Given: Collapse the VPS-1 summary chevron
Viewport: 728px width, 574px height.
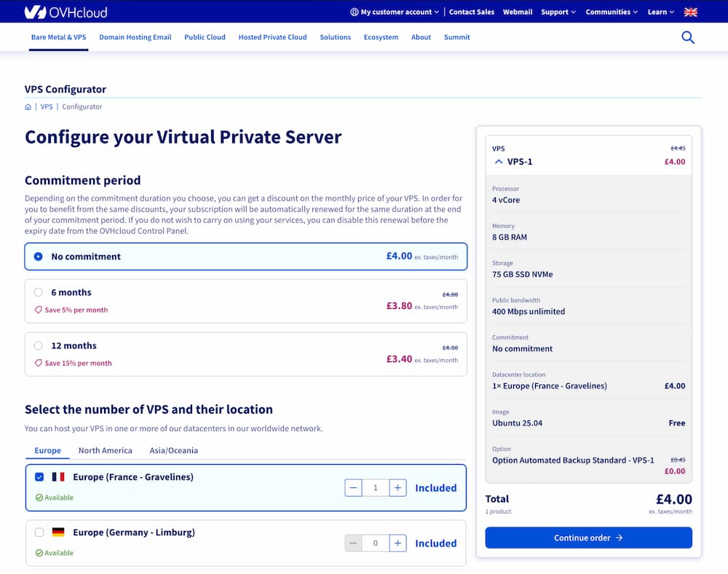Looking at the screenshot, I should click(499, 162).
